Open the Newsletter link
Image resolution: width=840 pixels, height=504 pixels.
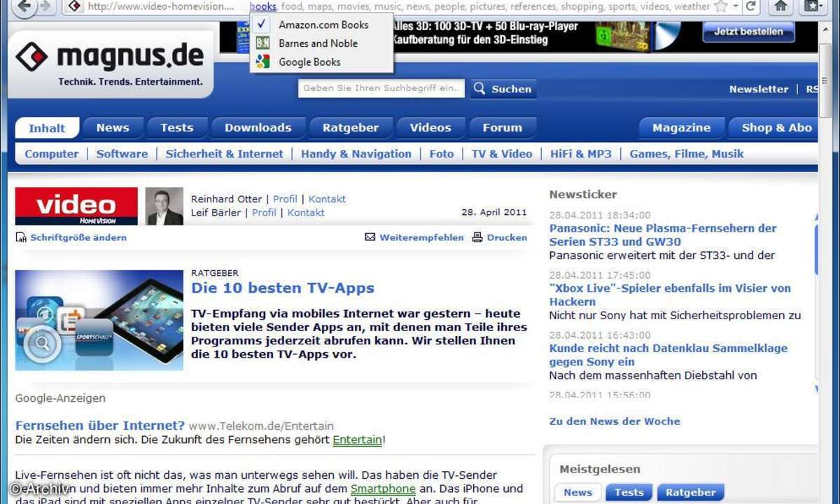[758, 89]
